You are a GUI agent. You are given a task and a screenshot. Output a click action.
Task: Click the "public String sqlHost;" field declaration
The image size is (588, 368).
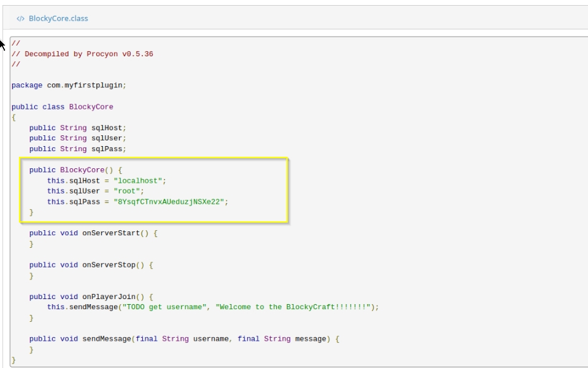78,128
